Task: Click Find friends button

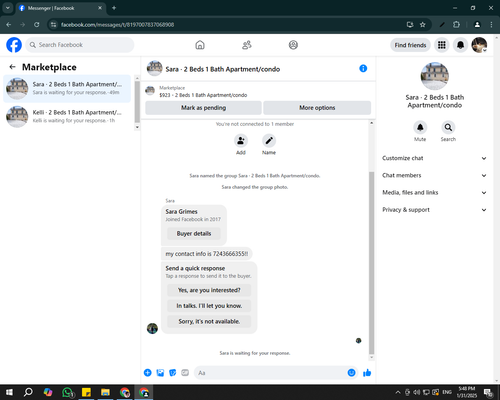Action: [x=410, y=45]
